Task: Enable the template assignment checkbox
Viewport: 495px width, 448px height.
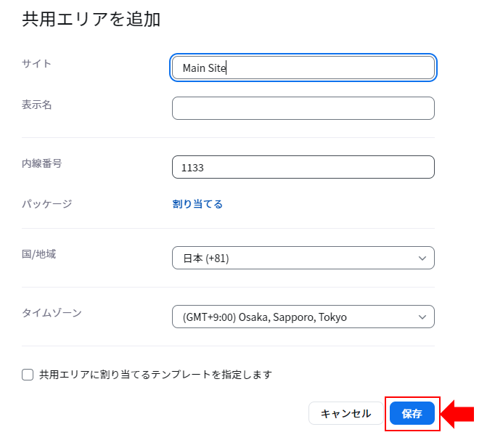Action: 28,375
